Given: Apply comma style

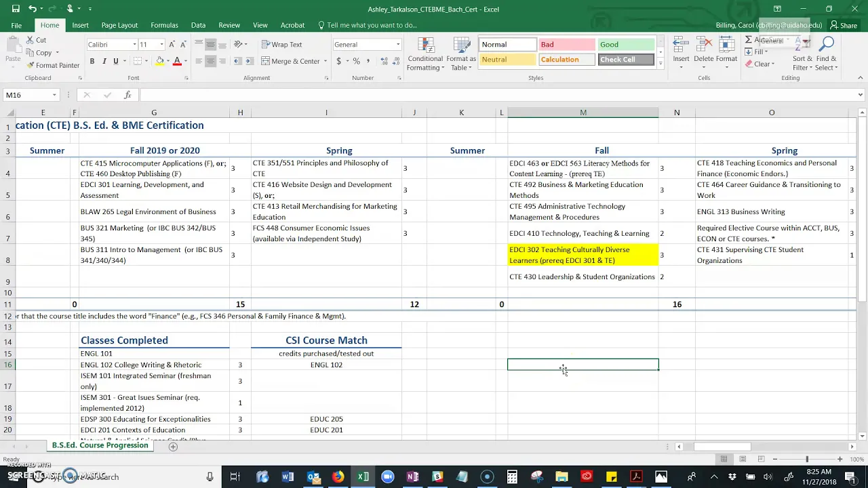Looking at the screenshot, I should pos(369,62).
